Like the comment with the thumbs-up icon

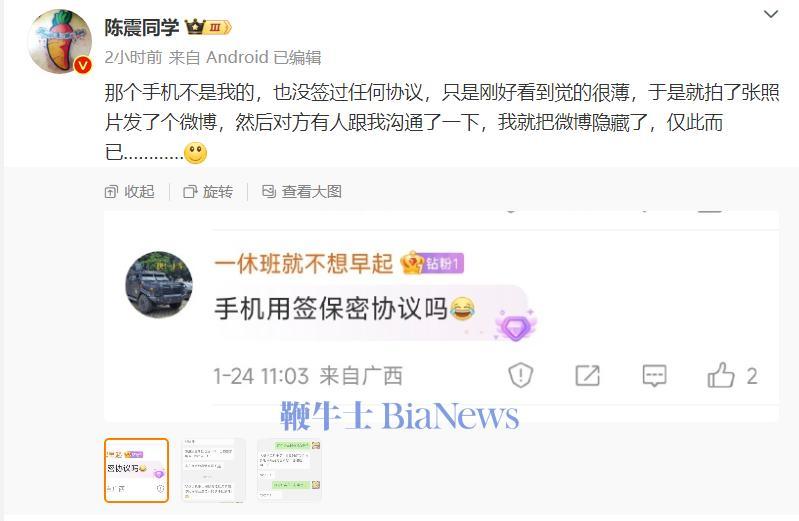click(x=721, y=376)
